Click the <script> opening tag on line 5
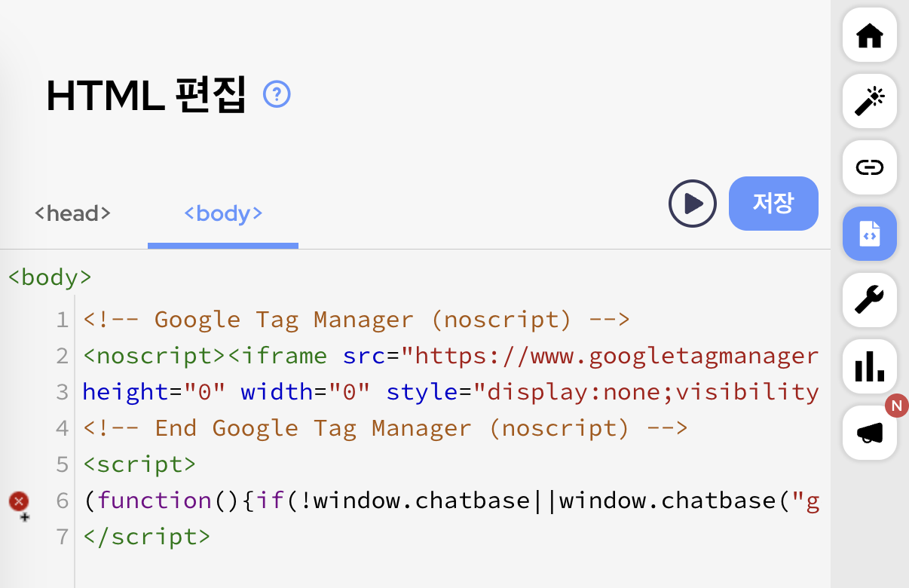The image size is (909, 588). coord(139,464)
